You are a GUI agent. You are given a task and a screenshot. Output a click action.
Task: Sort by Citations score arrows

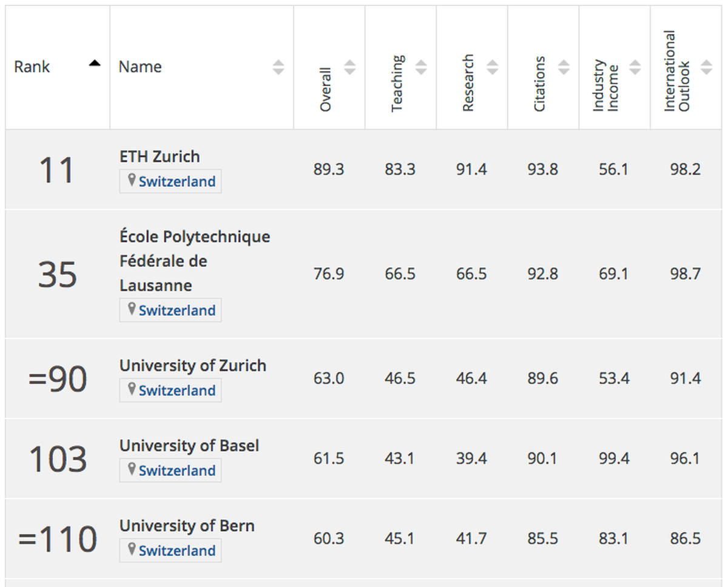(x=564, y=67)
